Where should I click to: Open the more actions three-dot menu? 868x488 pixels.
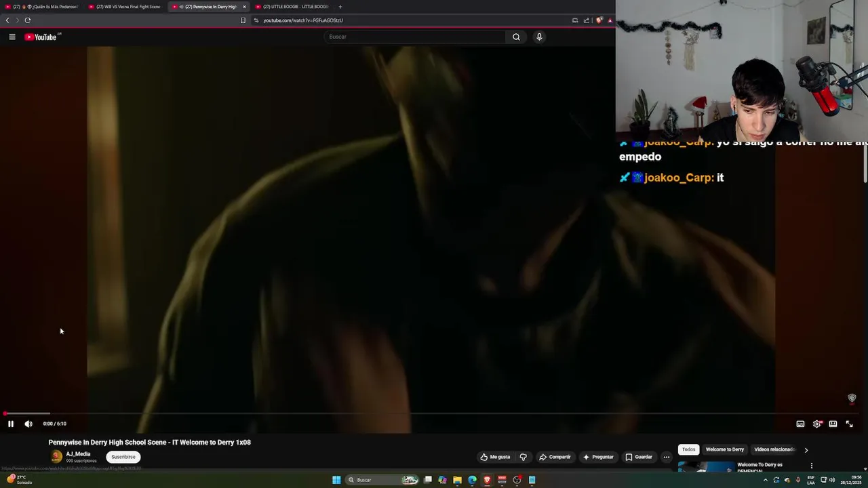coord(666,457)
